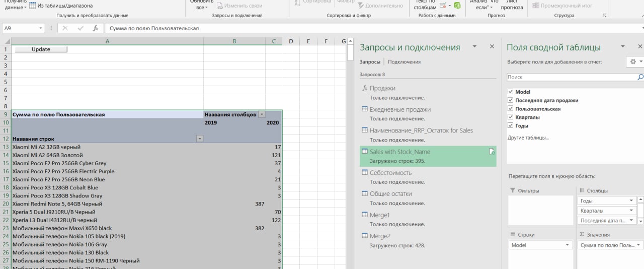Screen dimensions: 644x269
Task: Uncheck the Пользовательская field checkbox
Action: 511,109
